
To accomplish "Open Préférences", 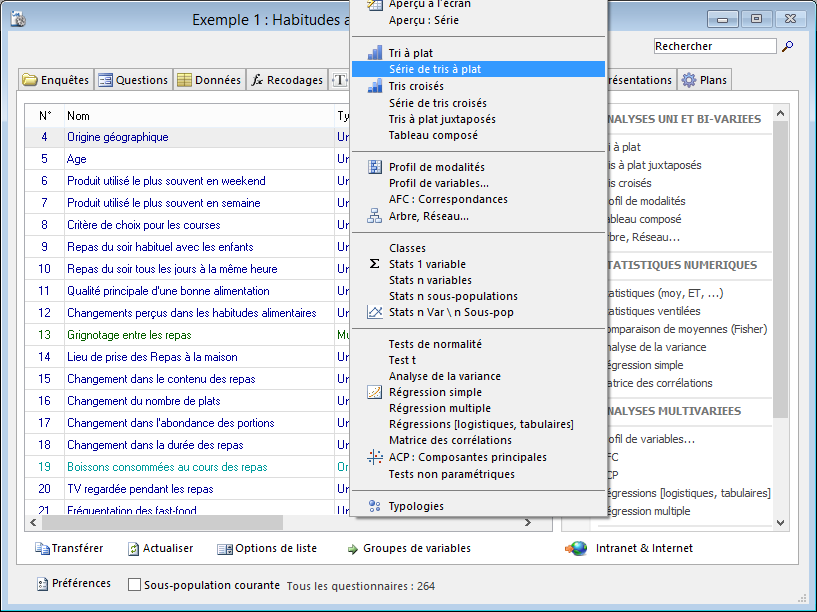I will pos(81,583).
